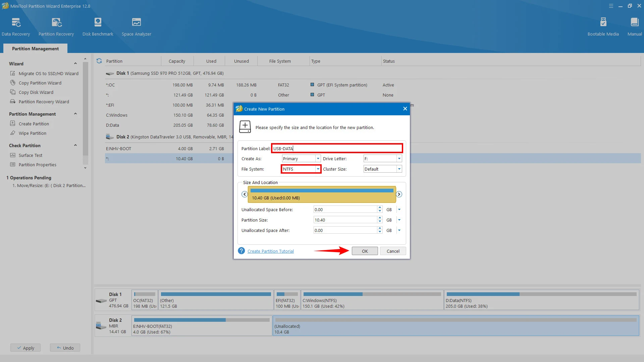The width and height of the screenshot is (644, 362).
Task: Refresh the partition list with the reload icon
Action: (99, 61)
